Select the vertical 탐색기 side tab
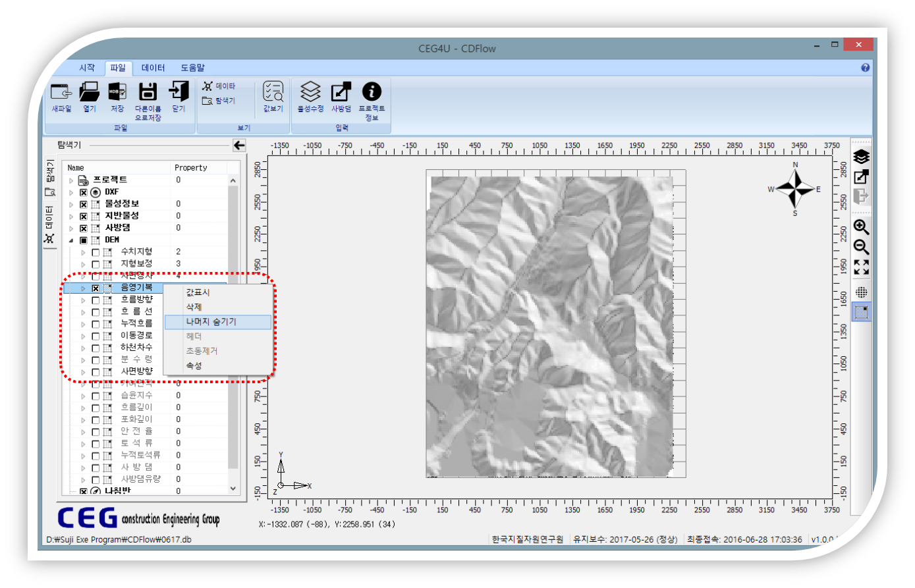 coord(49,178)
